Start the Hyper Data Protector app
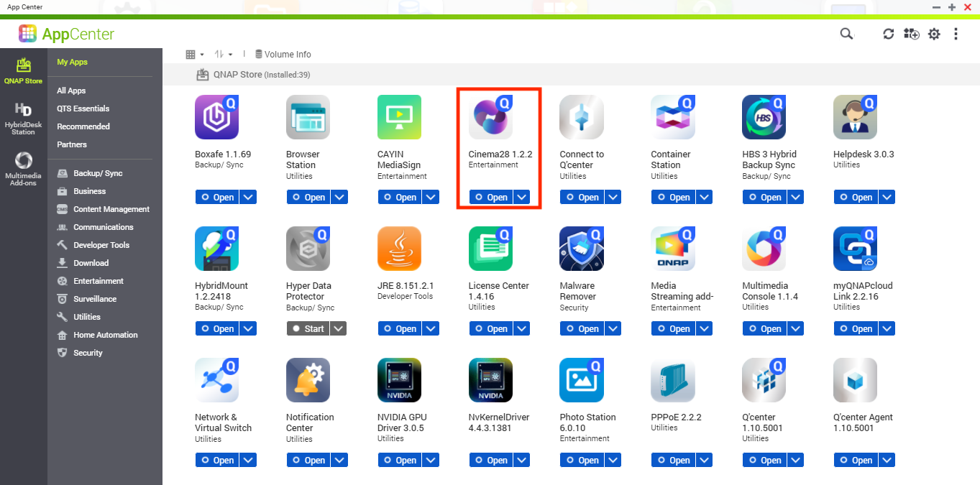 [x=308, y=328]
